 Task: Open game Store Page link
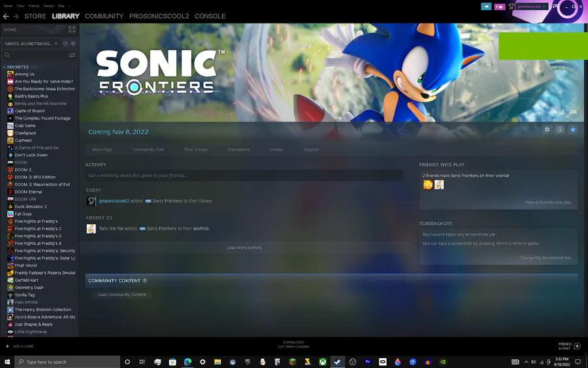pos(102,149)
